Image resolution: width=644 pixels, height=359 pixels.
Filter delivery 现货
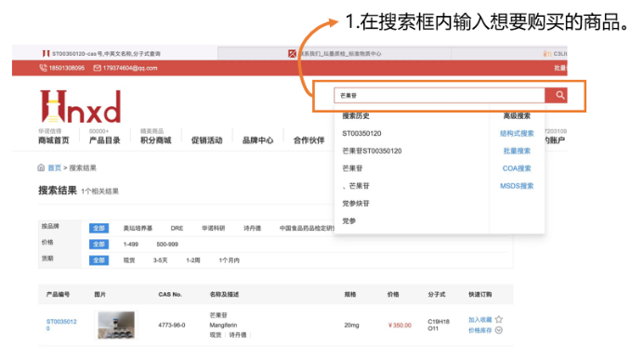click(x=129, y=260)
